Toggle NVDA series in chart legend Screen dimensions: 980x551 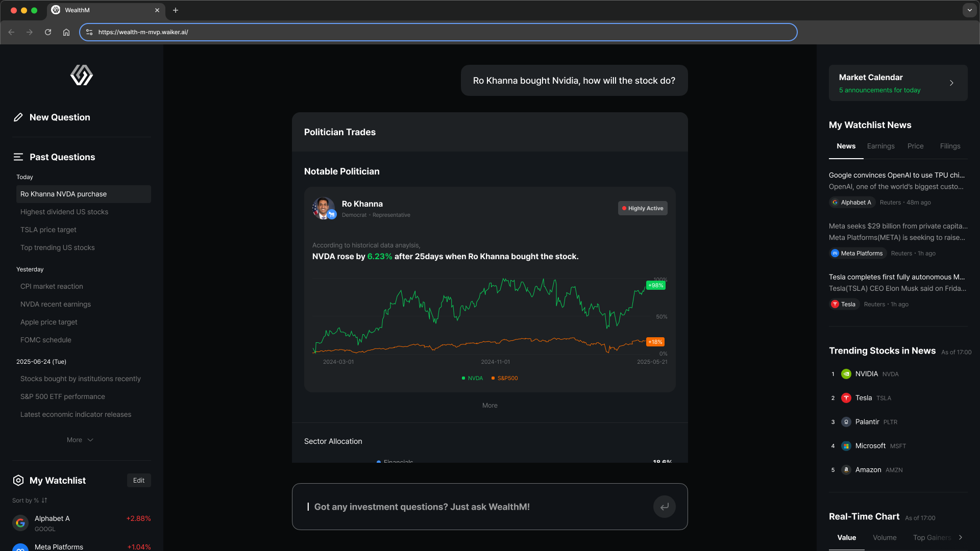pyautogui.click(x=472, y=378)
